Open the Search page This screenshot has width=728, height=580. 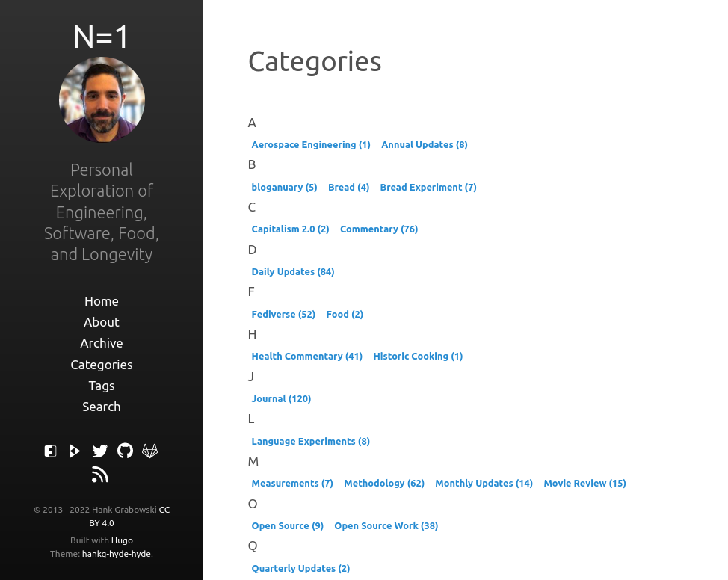pos(102,407)
